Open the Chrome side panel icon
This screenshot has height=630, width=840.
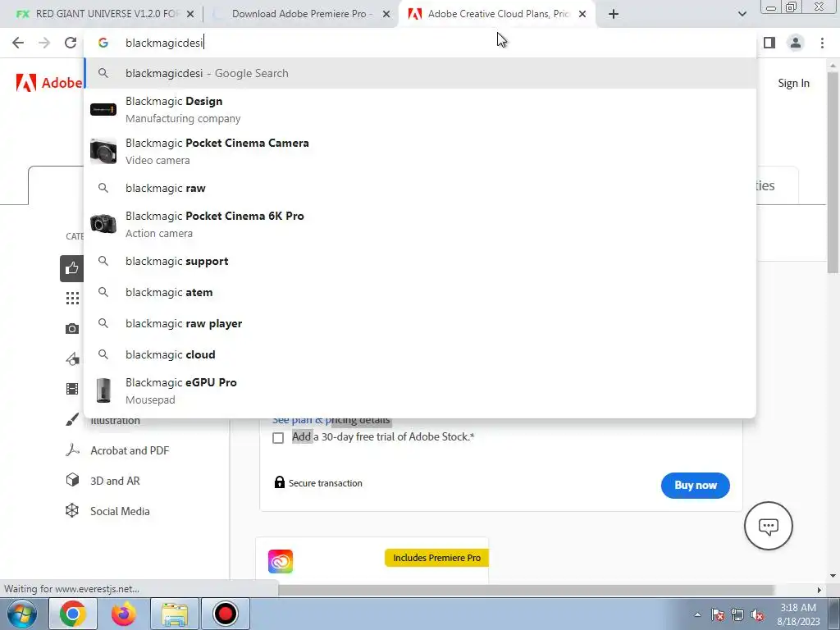point(769,43)
